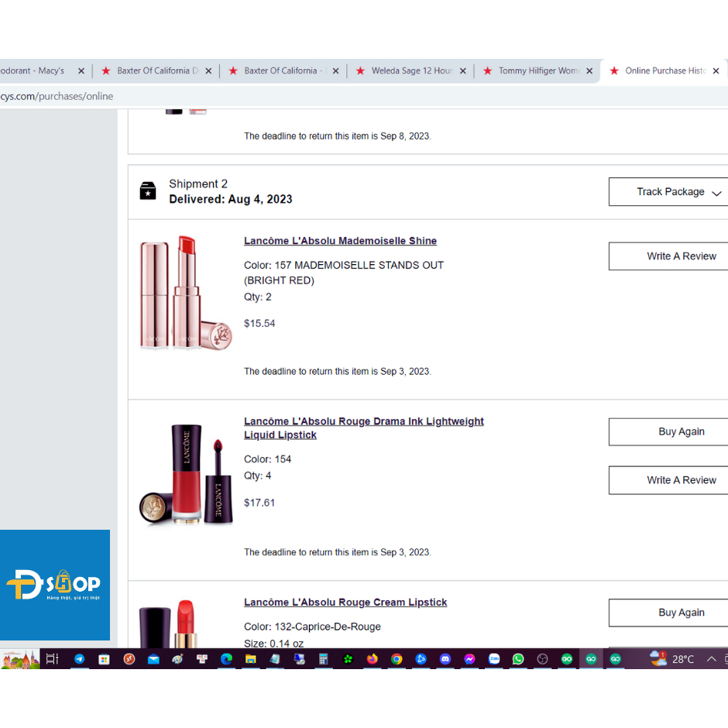Click the 'Qty: 2' text
Image resolution: width=728 pixels, height=728 pixels.
[258, 297]
